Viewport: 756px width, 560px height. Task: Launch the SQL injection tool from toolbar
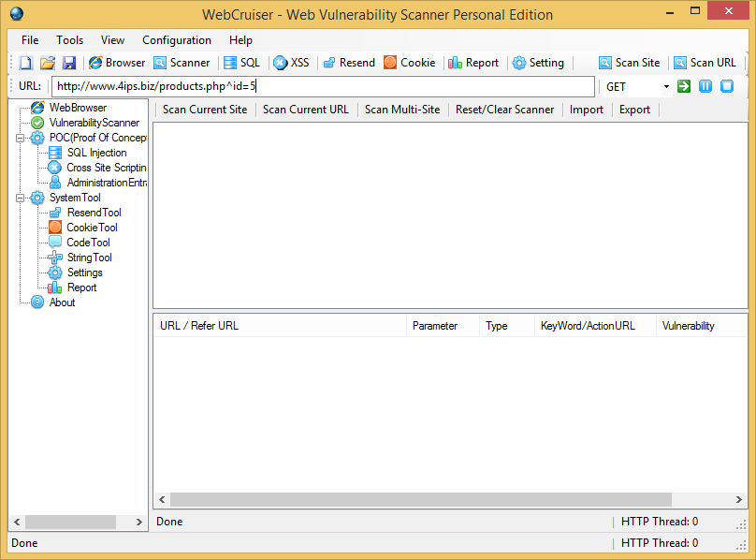tap(242, 63)
